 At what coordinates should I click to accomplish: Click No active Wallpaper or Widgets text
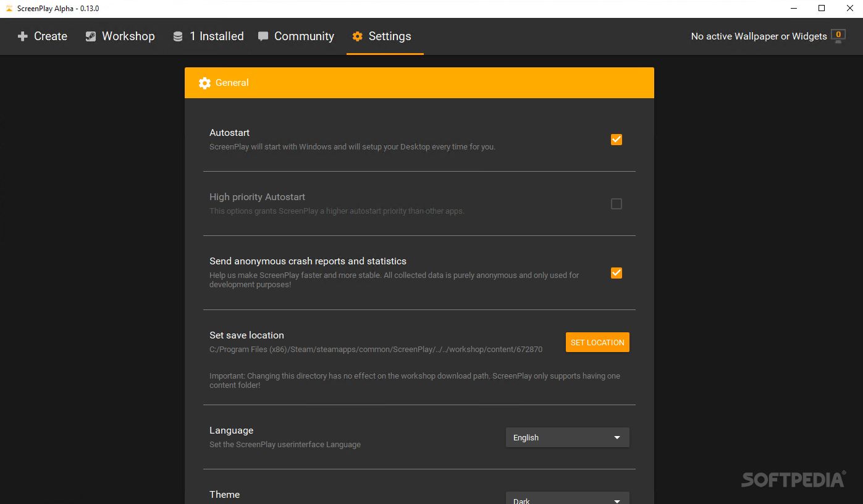click(x=759, y=36)
